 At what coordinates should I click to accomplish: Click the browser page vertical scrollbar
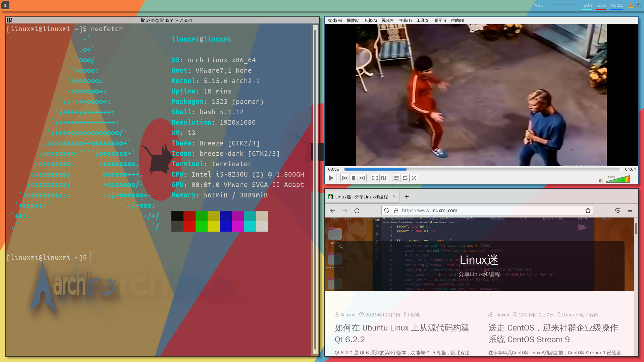click(x=636, y=228)
